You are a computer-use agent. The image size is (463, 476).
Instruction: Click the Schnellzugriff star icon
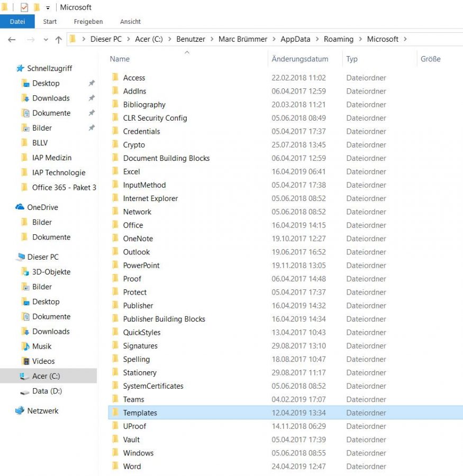tap(20, 68)
